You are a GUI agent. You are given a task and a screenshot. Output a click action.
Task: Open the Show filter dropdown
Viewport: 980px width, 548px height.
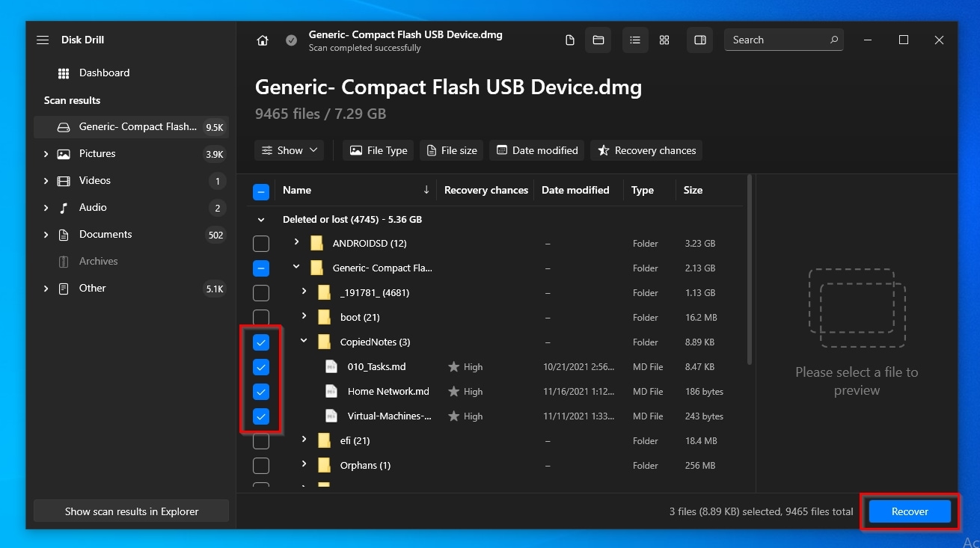290,150
